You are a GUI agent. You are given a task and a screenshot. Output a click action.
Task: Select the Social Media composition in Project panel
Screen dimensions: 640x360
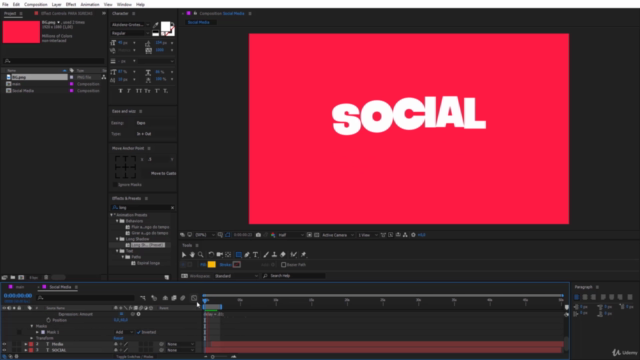[23, 91]
